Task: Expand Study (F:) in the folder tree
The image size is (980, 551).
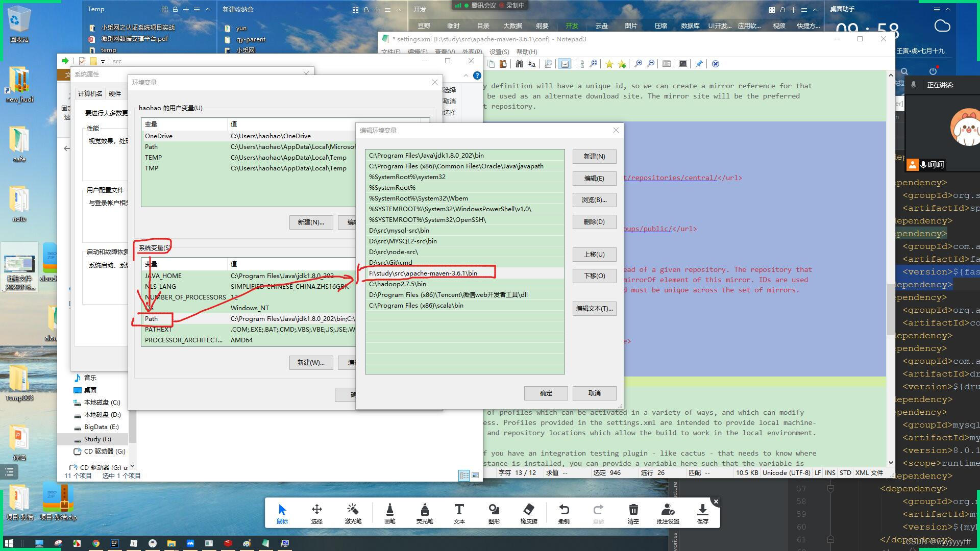Action: 72,439
